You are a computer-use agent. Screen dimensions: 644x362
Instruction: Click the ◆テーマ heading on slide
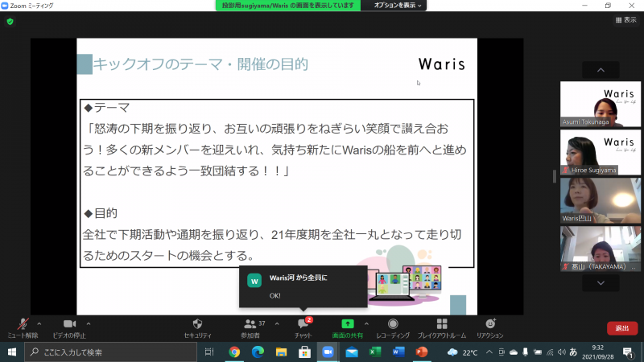click(107, 108)
